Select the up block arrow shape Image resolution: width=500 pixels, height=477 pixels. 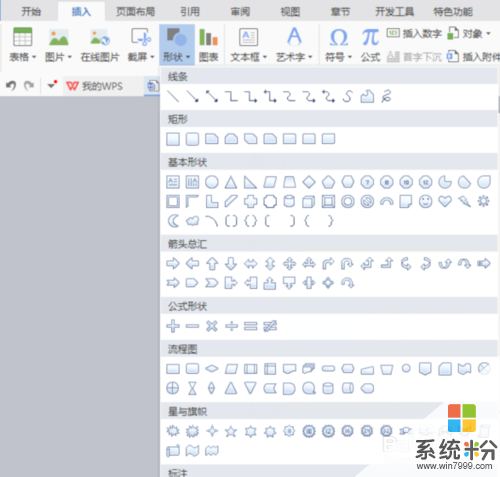pos(212,264)
